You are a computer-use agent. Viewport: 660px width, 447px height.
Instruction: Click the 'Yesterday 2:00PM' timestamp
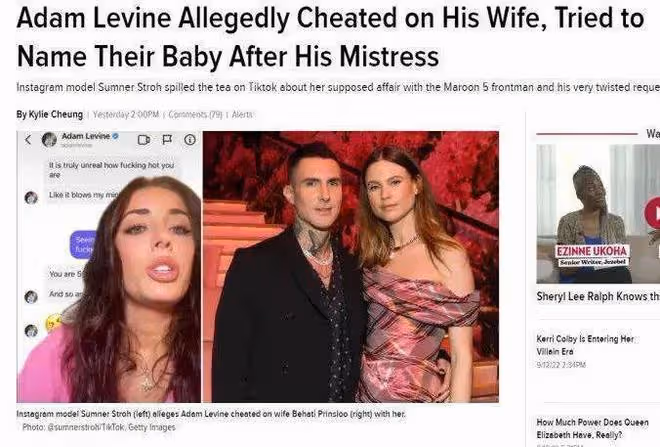point(126,114)
